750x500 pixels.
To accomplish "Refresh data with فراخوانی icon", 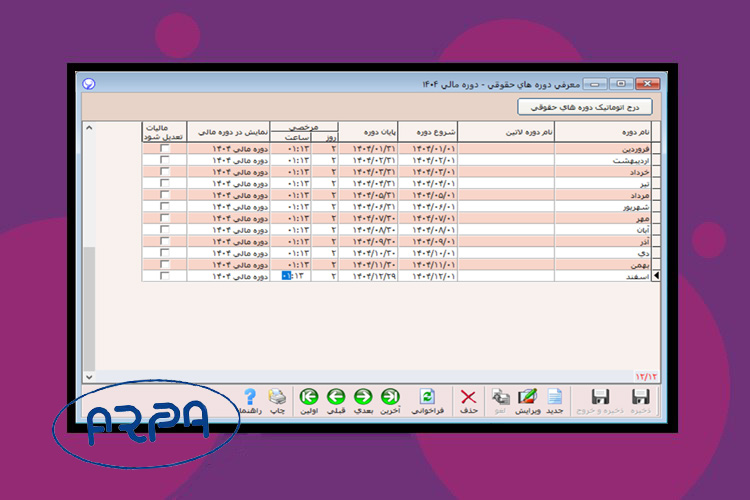I will coord(427,397).
